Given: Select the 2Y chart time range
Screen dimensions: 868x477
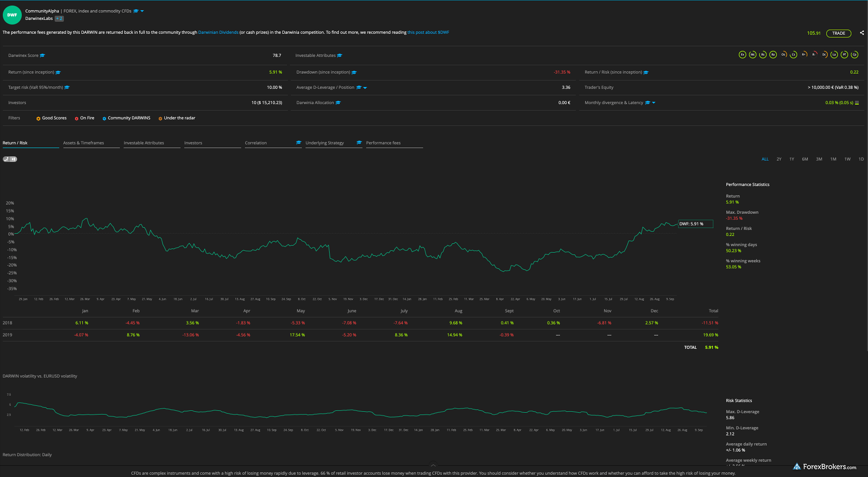Looking at the screenshot, I should click(x=779, y=159).
